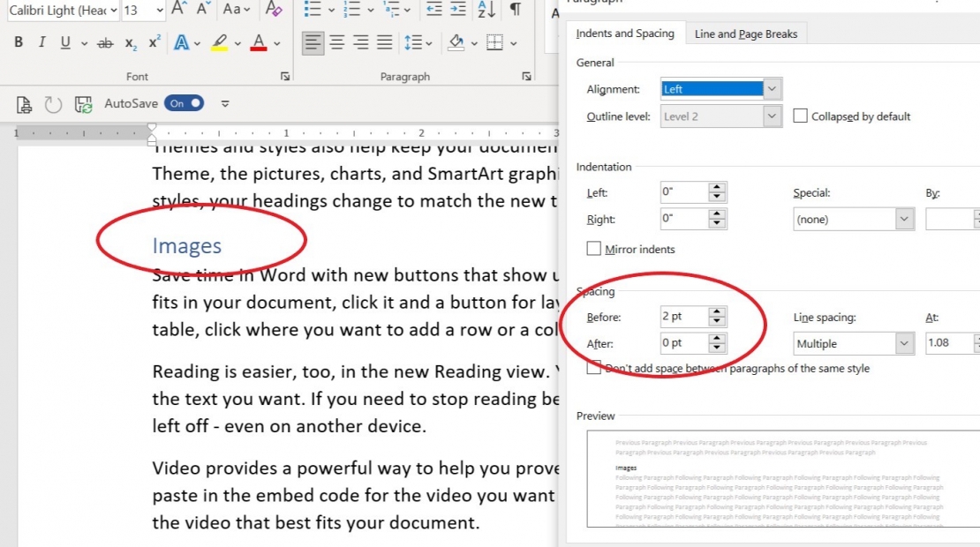Image resolution: width=980 pixels, height=547 pixels.
Task: Check the Mirror indents checkbox
Action: (594, 249)
